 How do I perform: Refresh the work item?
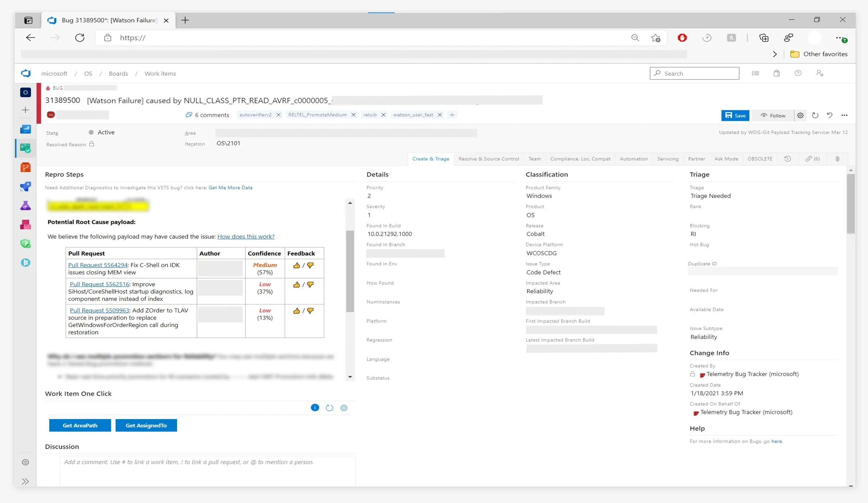(815, 115)
